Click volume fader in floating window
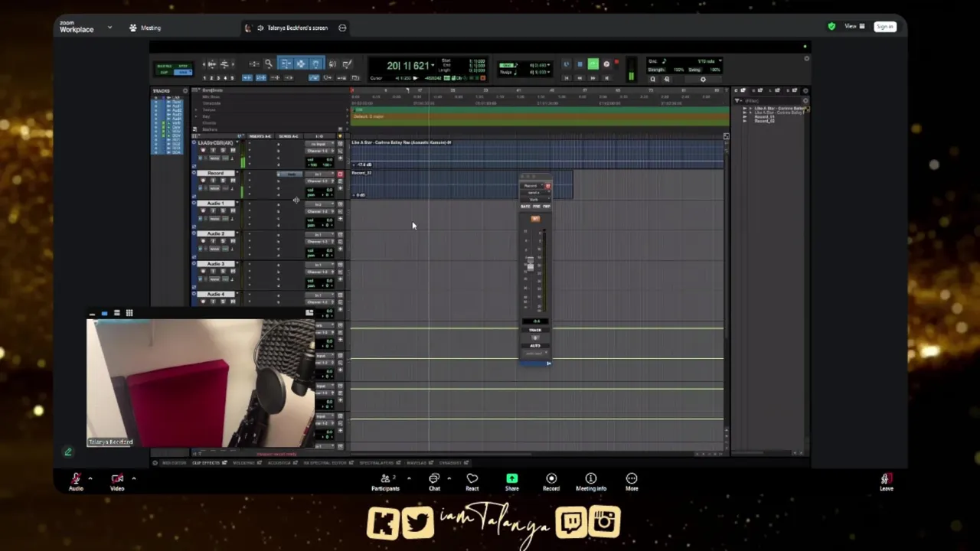This screenshot has width=980, height=551. 531,263
